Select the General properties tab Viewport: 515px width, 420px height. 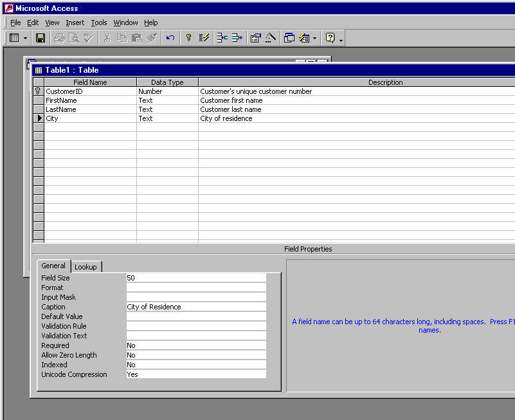point(53,266)
